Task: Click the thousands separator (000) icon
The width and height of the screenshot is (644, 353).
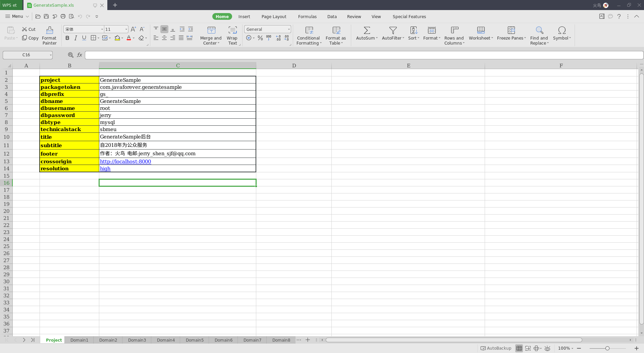Action: click(x=269, y=38)
